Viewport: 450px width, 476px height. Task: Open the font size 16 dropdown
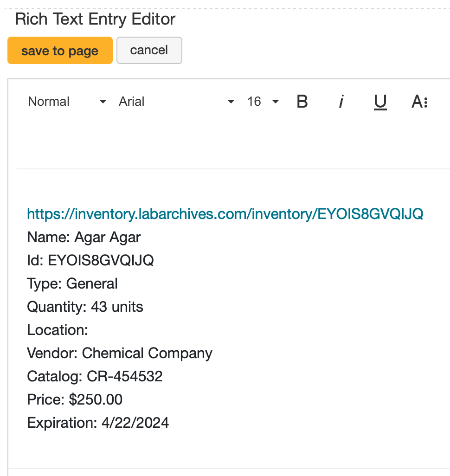[x=263, y=102]
